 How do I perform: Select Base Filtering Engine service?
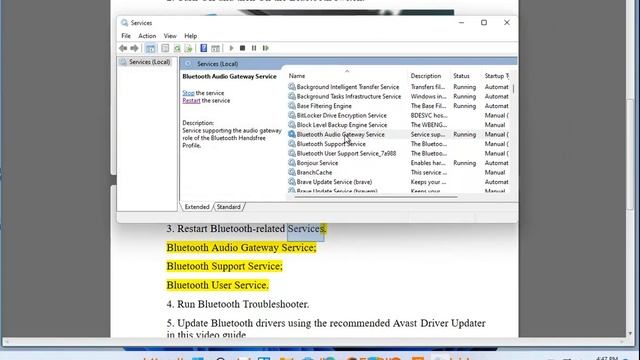click(x=324, y=106)
